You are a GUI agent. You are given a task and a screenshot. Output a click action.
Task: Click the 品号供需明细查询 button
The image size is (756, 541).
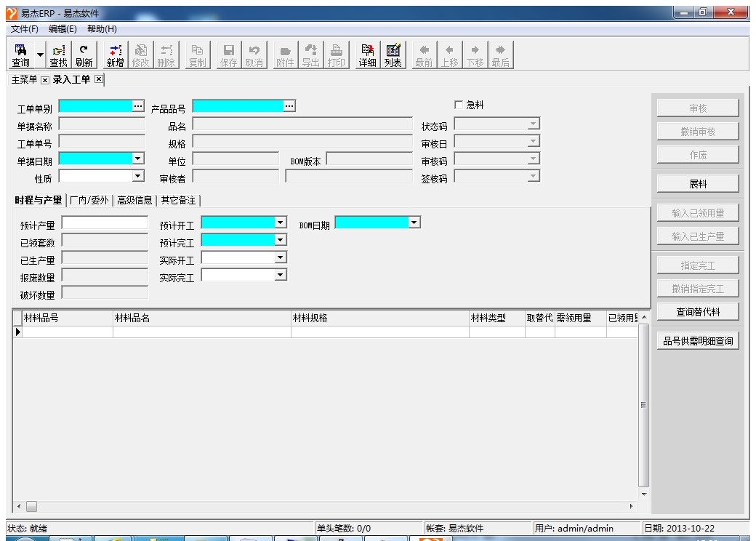[698, 340]
